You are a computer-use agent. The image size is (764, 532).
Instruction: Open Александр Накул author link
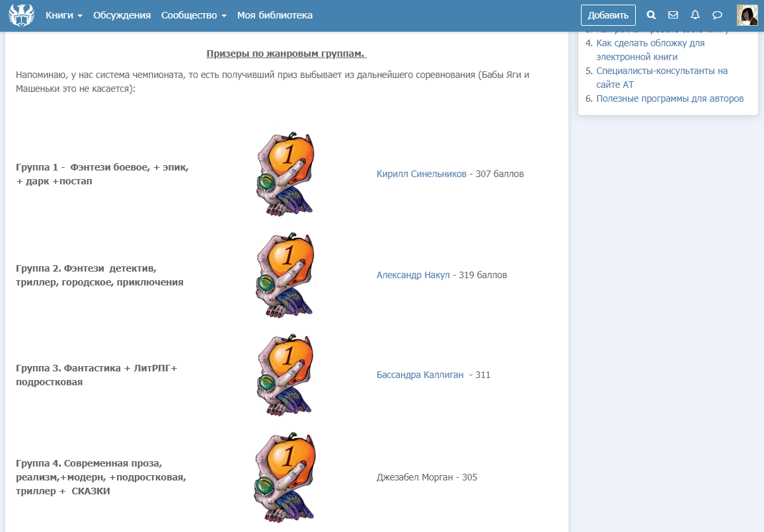(x=413, y=275)
